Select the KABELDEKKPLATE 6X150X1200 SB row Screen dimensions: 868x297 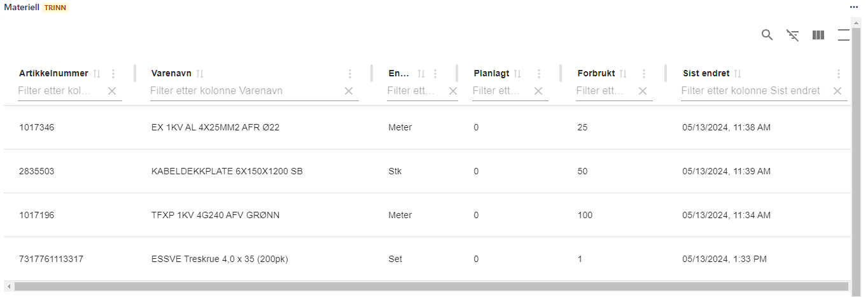227,171
